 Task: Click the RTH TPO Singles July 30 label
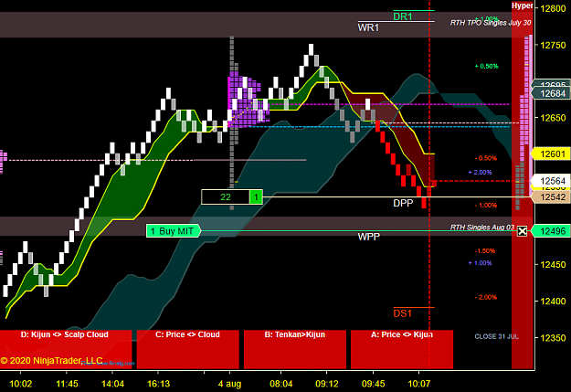(491, 23)
